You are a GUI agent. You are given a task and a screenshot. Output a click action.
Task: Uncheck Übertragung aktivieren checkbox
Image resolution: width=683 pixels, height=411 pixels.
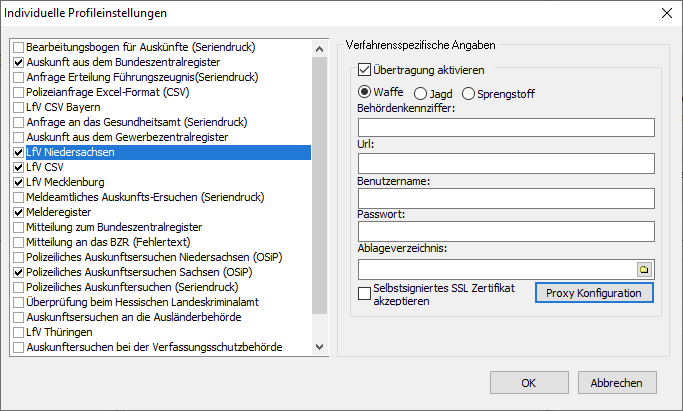(365, 71)
